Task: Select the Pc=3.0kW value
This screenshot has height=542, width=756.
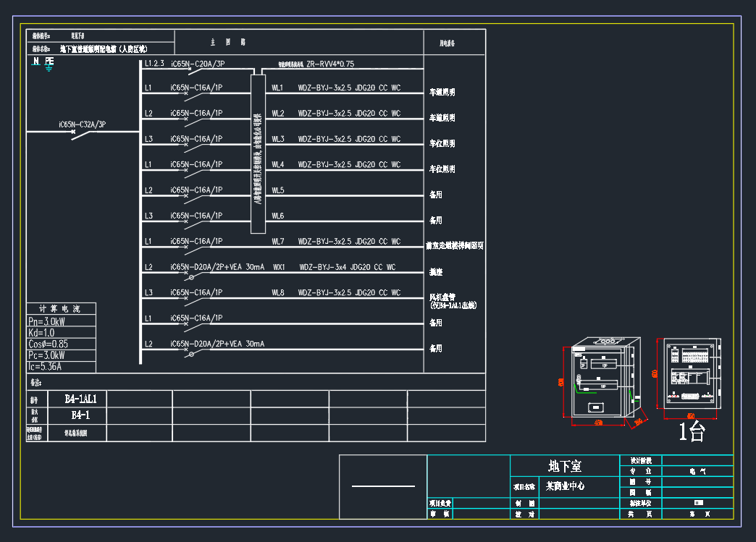Action: tap(46, 355)
